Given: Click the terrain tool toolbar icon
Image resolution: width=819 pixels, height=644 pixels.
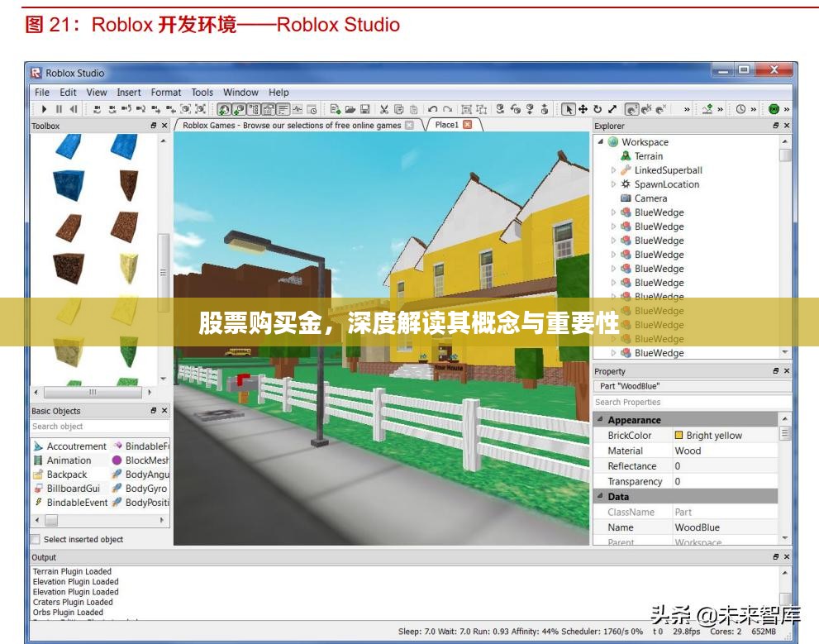Looking at the screenshot, I should 707,109.
